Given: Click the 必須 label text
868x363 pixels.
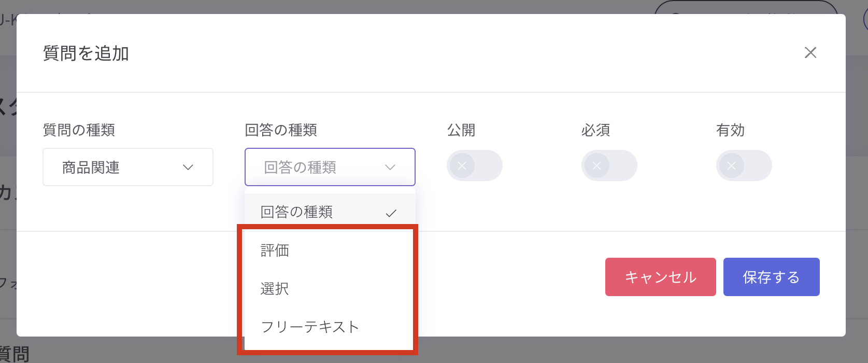Looking at the screenshot, I should tap(595, 130).
